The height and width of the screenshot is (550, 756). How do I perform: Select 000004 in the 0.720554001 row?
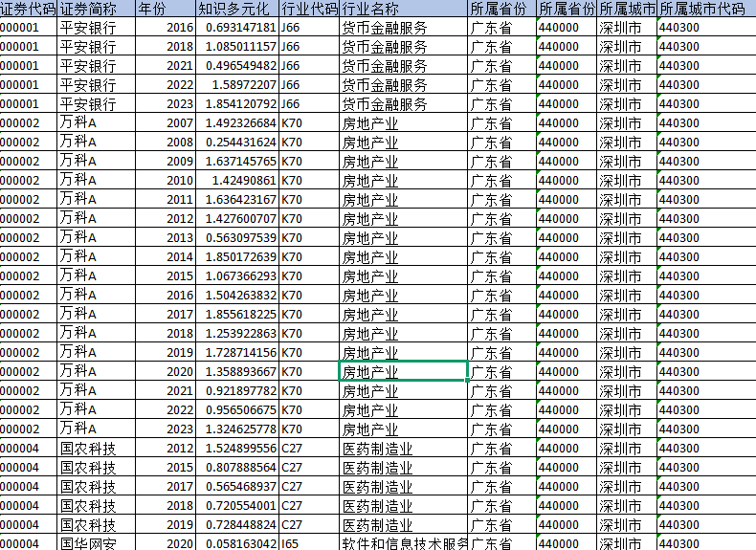[29, 506]
